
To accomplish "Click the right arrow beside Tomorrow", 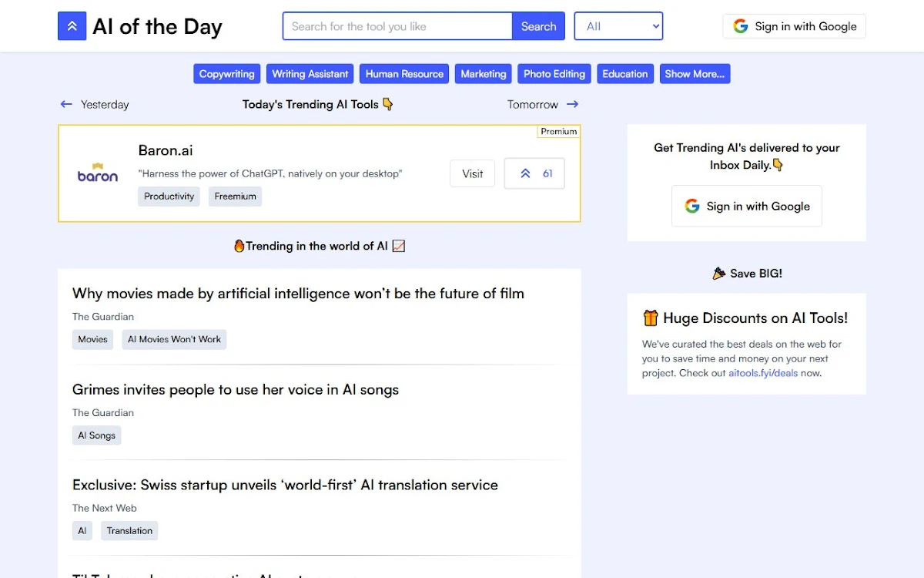I will [572, 104].
